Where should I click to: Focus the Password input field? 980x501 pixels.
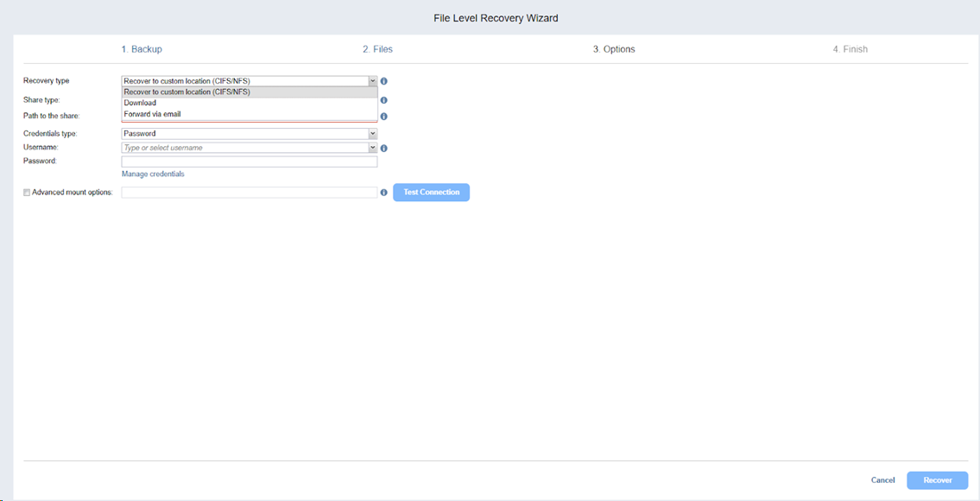pyautogui.click(x=249, y=162)
